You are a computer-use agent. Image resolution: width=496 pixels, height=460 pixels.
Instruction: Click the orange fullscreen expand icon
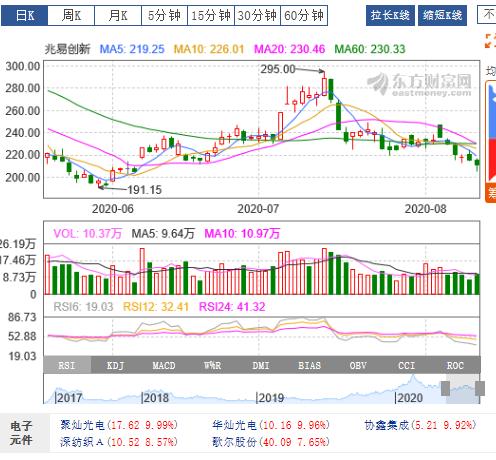(x=490, y=41)
